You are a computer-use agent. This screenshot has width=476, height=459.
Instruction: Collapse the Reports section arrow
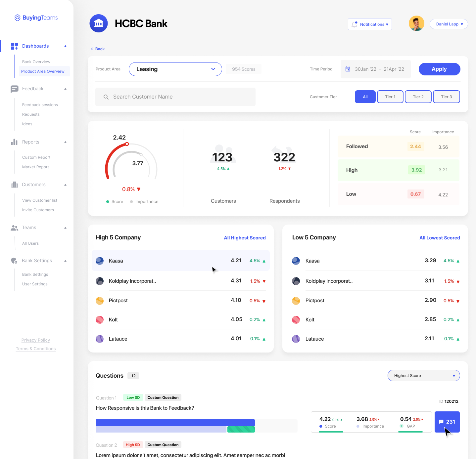(66, 142)
